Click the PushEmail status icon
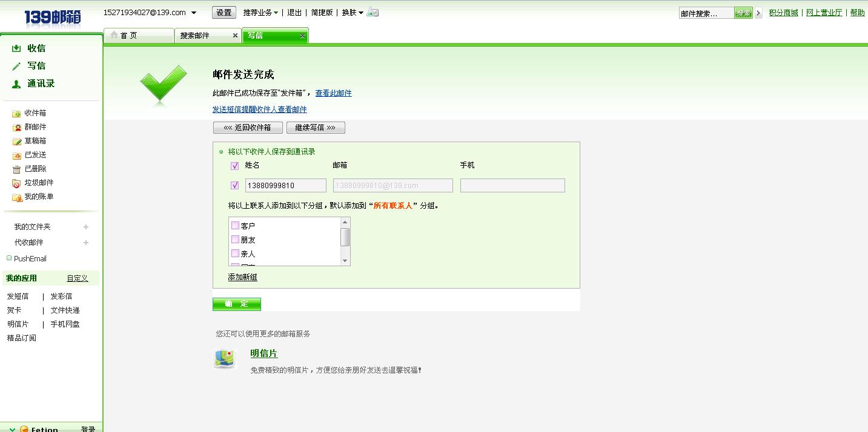The width and height of the screenshot is (868, 432). tap(9, 258)
